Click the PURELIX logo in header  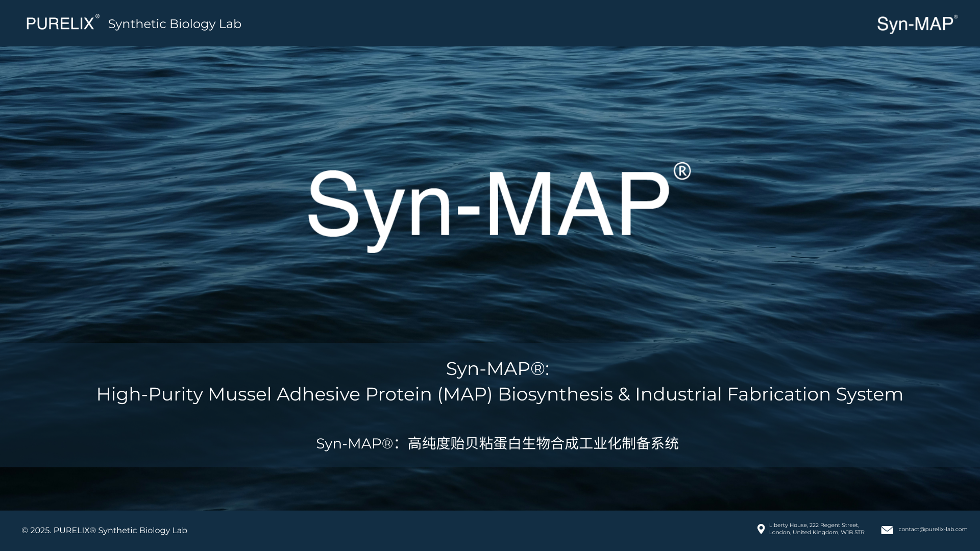pyautogui.click(x=60, y=24)
